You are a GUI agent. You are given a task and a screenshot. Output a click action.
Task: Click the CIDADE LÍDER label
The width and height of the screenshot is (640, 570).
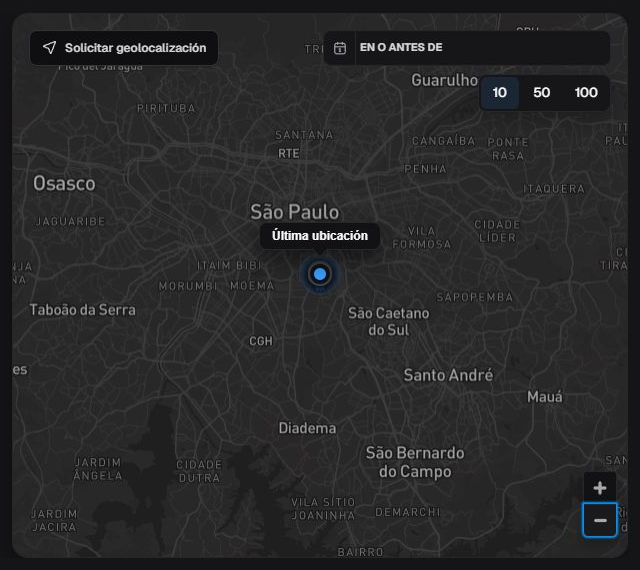click(497, 231)
